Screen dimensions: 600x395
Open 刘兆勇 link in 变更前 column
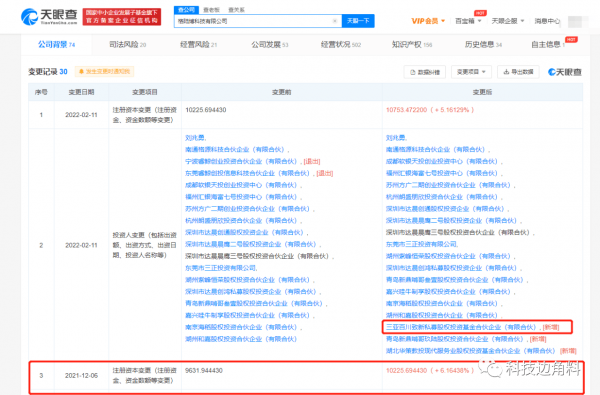pos(194,138)
